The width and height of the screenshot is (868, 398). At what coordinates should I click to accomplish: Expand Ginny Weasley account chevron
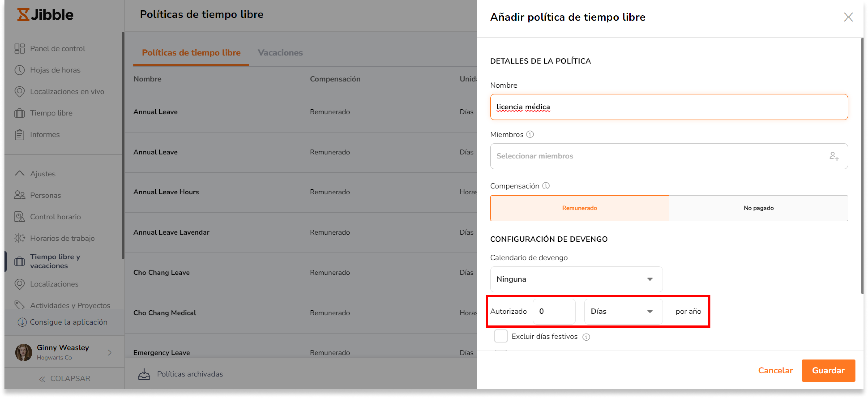coord(109,353)
